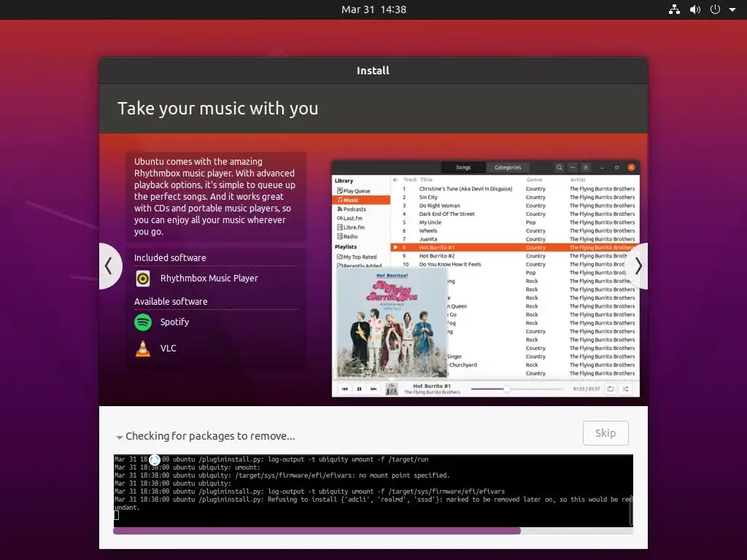Select the song row "Do Right Woman"
The width and height of the screenshot is (747, 560).
[515, 206]
